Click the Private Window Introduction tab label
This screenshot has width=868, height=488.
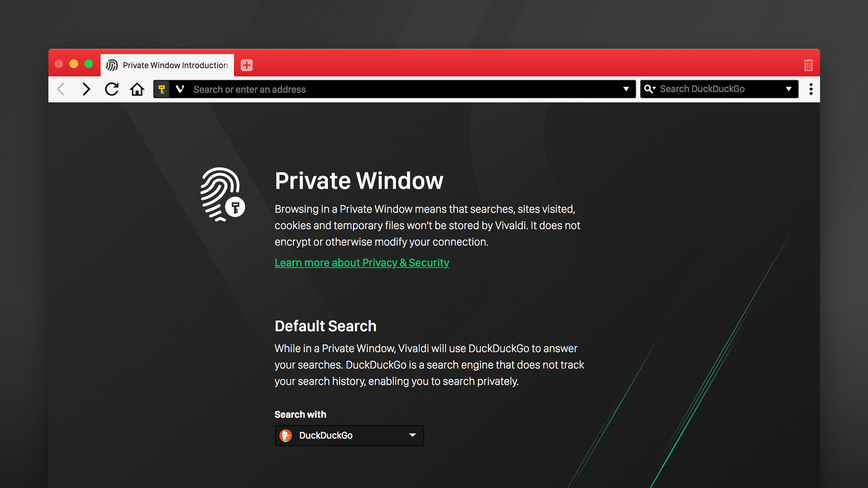pyautogui.click(x=175, y=64)
